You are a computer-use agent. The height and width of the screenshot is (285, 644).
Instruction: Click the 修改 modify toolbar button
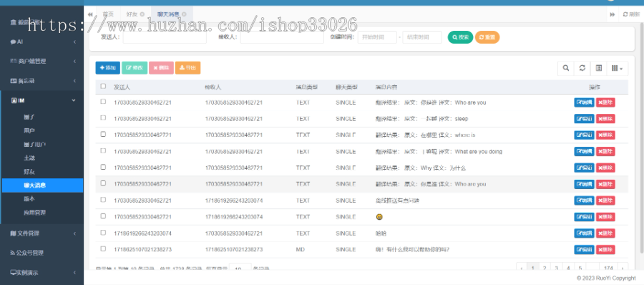click(135, 68)
